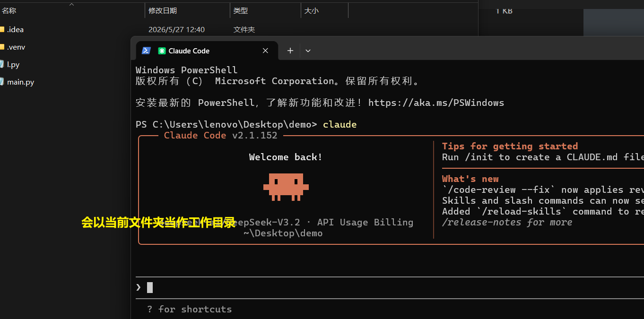Click the 'Welcome back!' text
Screen dimensions: 644x319
click(286, 157)
